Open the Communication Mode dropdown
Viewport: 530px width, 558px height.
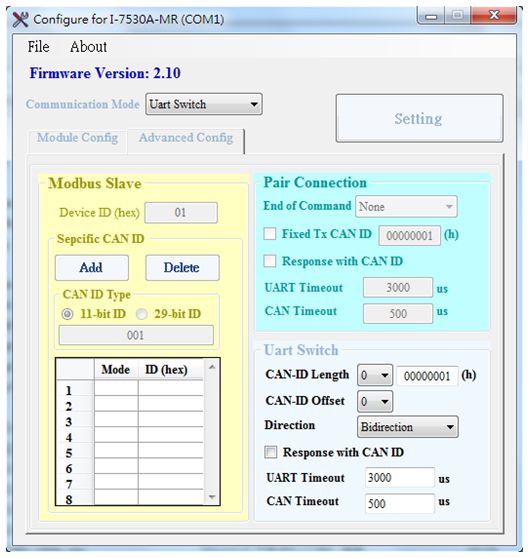click(204, 104)
